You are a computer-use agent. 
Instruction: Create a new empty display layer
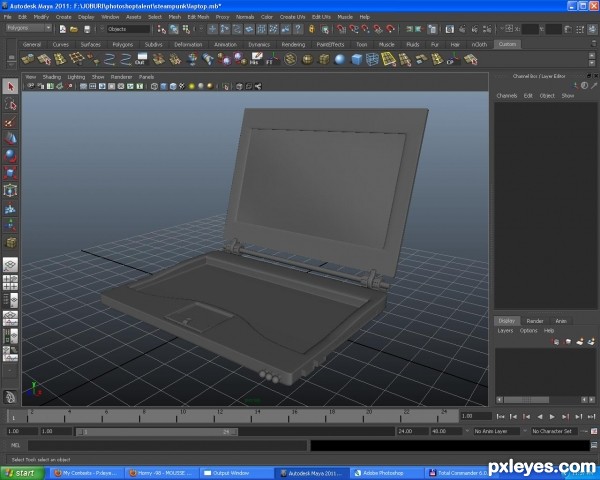pos(580,341)
